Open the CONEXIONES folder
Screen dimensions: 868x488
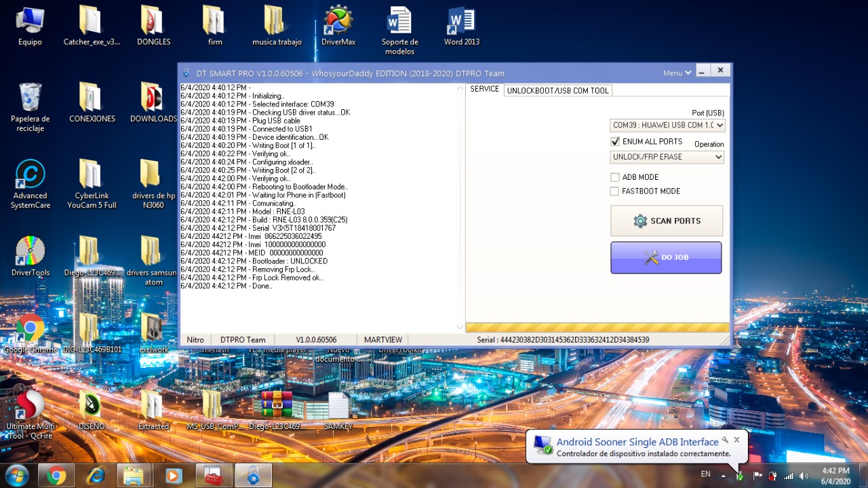[92, 102]
